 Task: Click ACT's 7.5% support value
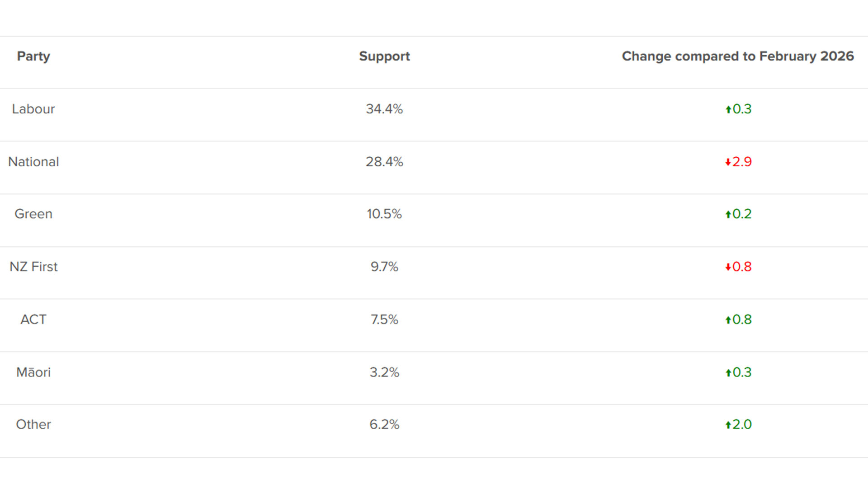click(x=384, y=319)
